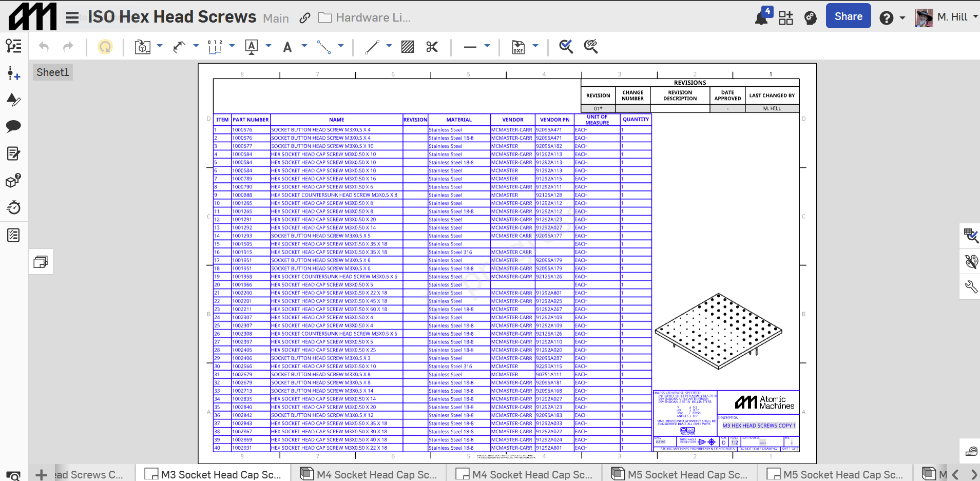980x481 pixels.
Task: Expand the Dimension tool dropdown arrow
Action: pos(232,46)
